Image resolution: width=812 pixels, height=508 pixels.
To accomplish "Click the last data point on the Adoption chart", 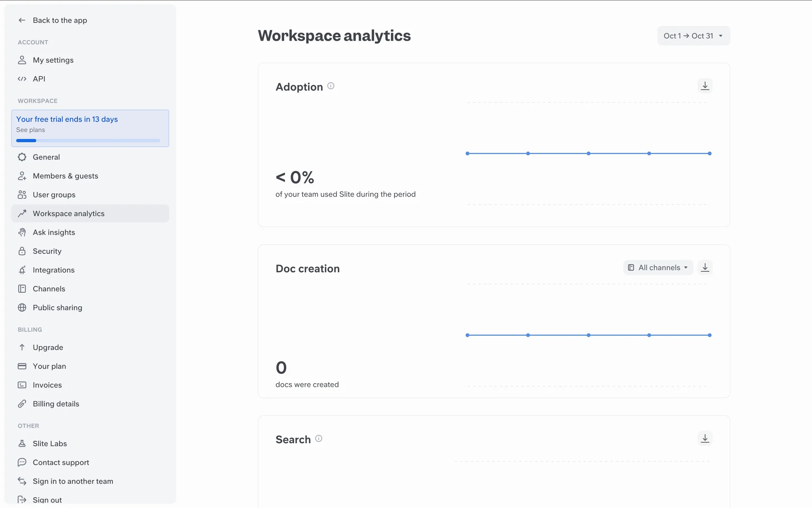I will 710,154.
